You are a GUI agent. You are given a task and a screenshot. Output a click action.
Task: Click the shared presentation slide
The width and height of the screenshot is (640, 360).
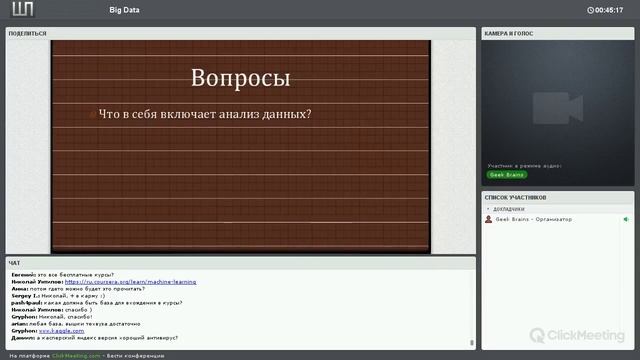tap(241, 147)
